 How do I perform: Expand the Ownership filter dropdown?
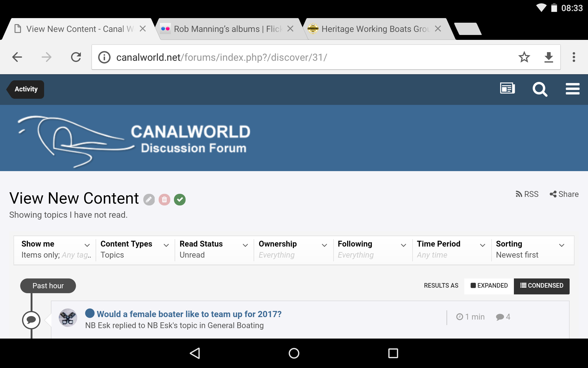pyautogui.click(x=293, y=250)
